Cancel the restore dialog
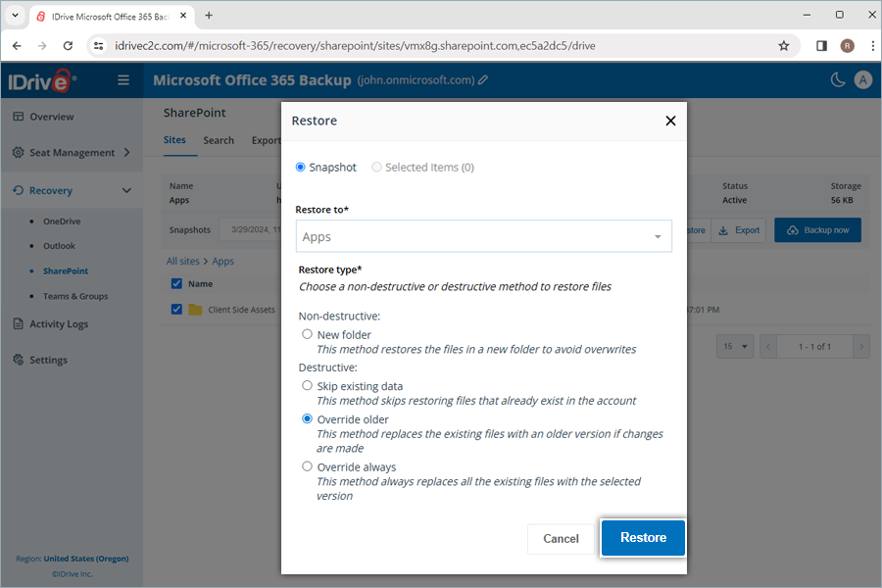The image size is (882, 588). click(x=560, y=538)
